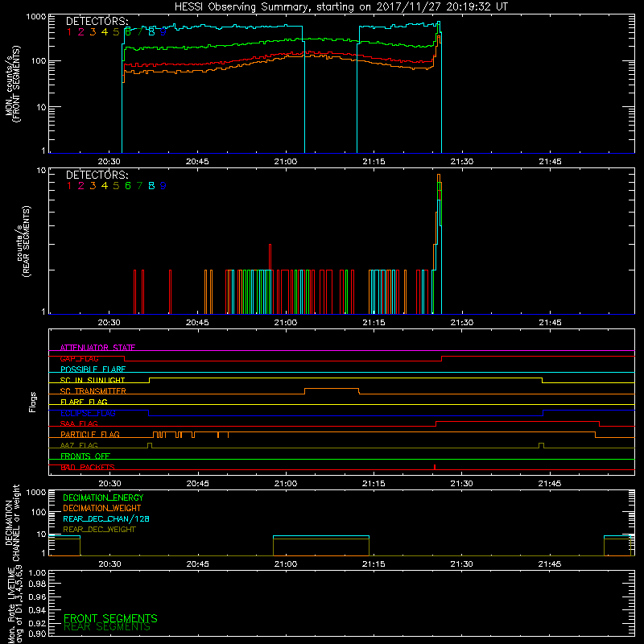Image resolution: width=644 pixels, height=644 pixels.
Task: Select orange detector 3 in front segments legend
Action: point(93,32)
